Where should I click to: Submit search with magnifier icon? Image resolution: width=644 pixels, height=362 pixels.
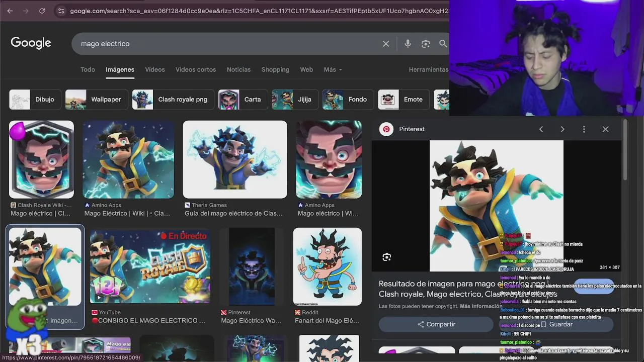(443, 44)
